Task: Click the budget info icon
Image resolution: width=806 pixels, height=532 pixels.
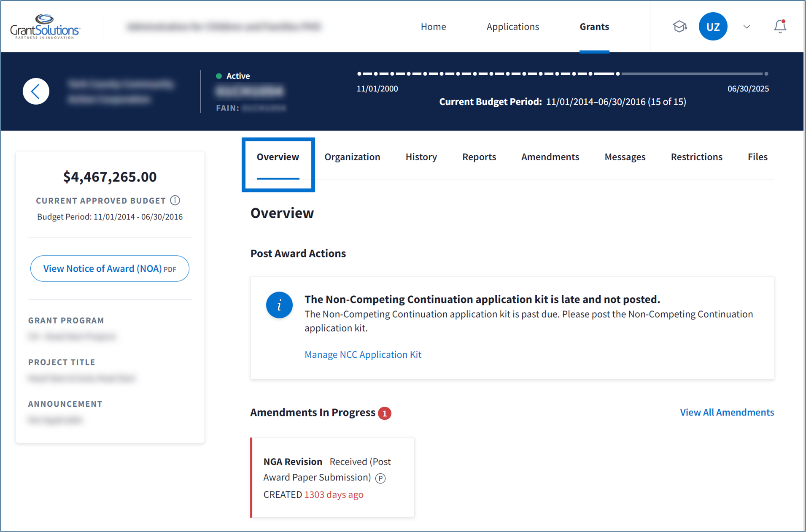Action: click(175, 200)
